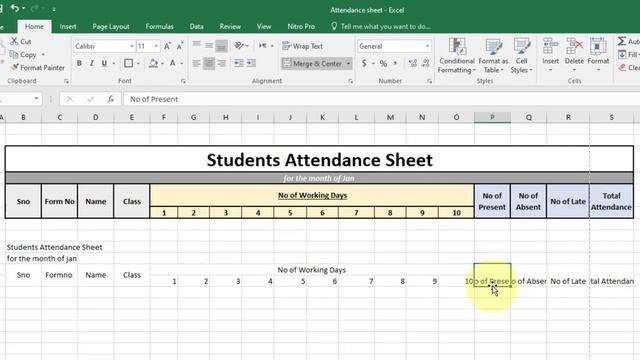640x360 pixels.
Task: Toggle bottom vertical alignment
Action: click(x=222, y=46)
